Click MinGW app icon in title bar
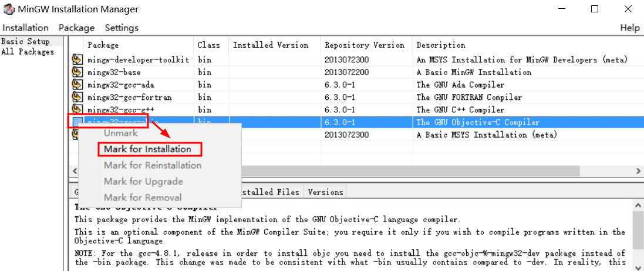Screen dimensions: 644x271 click(9, 9)
